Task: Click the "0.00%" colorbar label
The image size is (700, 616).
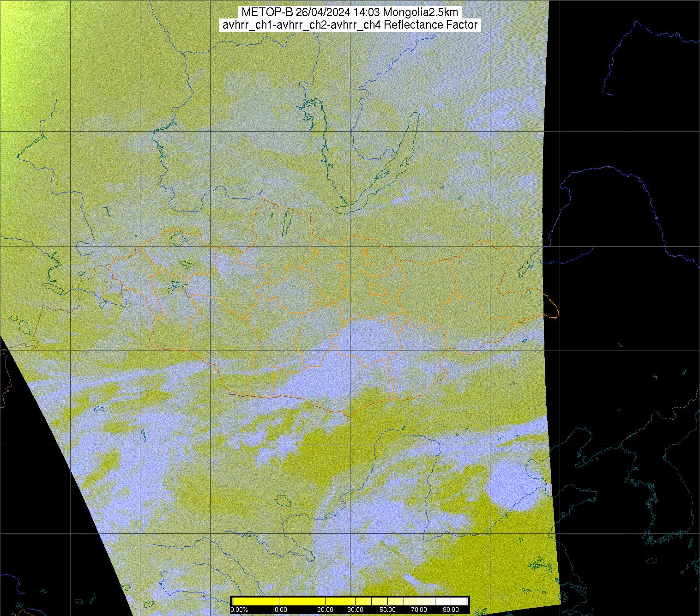Action: pos(240,610)
